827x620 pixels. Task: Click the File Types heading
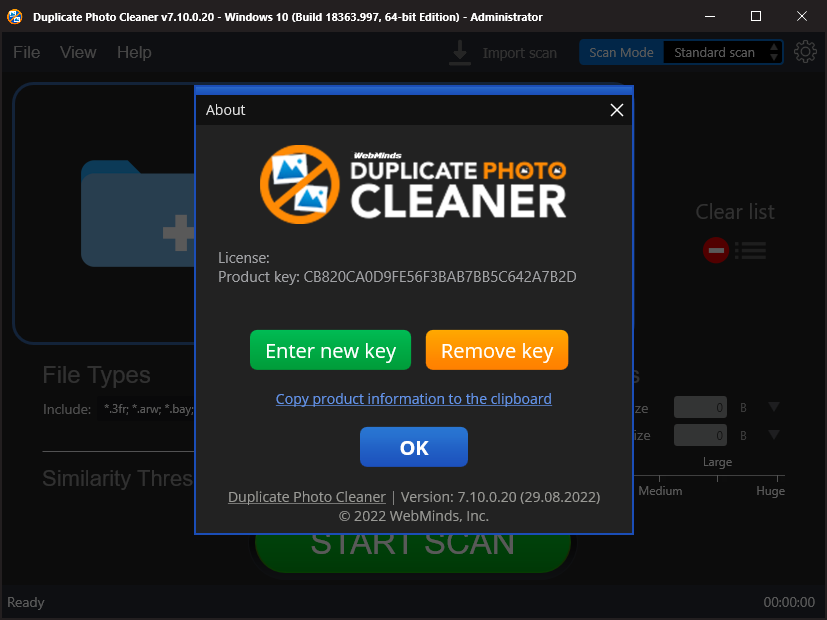[97, 375]
